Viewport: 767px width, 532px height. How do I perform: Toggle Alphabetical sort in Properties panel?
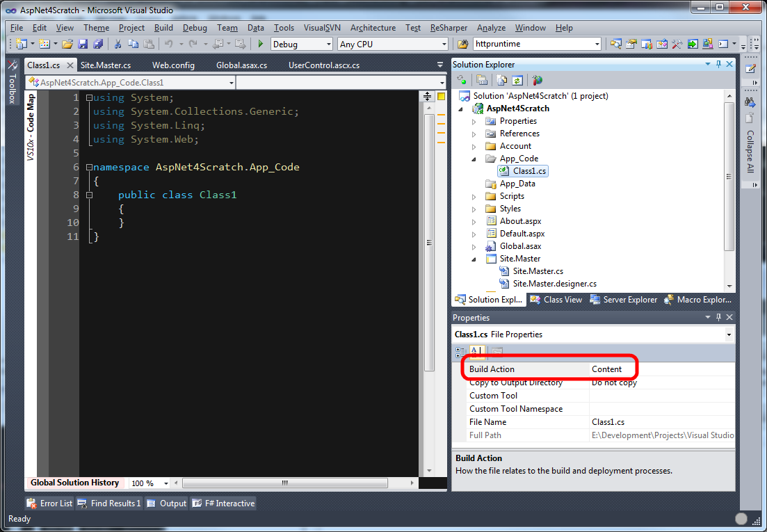[x=476, y=352]
